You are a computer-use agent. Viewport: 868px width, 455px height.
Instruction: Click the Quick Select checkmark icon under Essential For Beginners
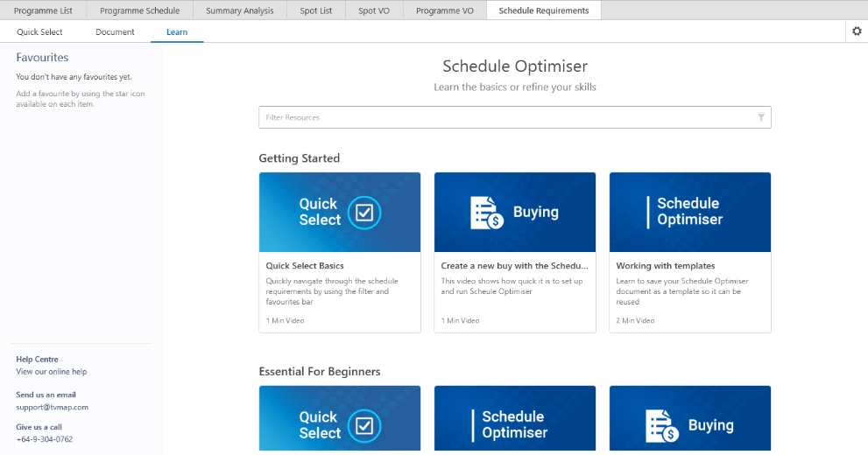[364, 426]
